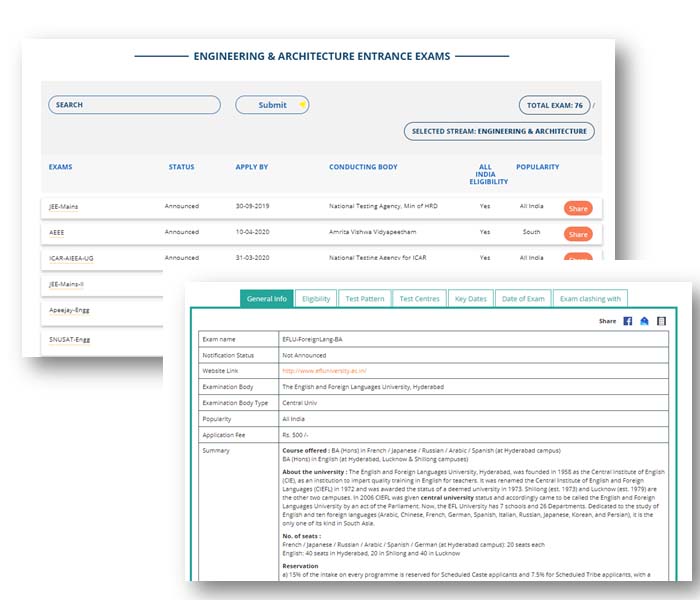
Task: Open the Date of Exam tab
Action: click(523, 298)
